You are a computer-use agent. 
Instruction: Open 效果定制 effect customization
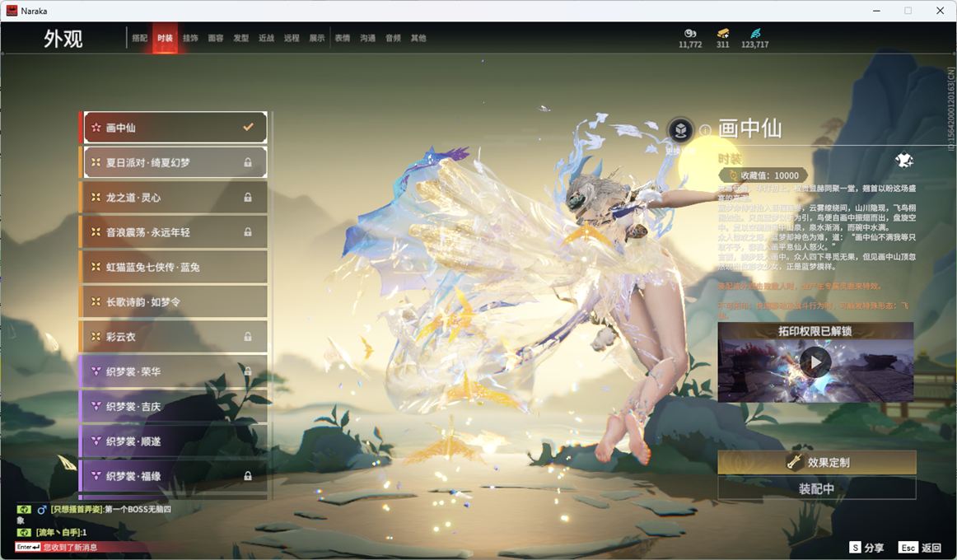point(816,462)
